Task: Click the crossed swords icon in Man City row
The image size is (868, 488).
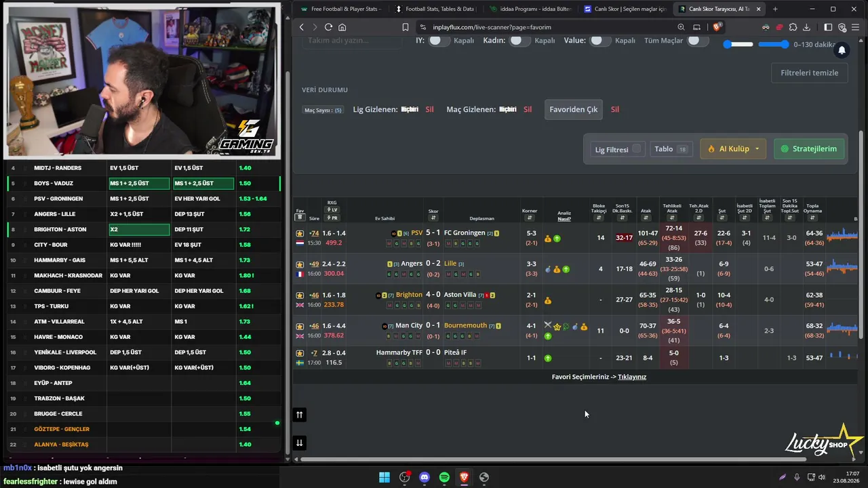Action: pos(548,326)
